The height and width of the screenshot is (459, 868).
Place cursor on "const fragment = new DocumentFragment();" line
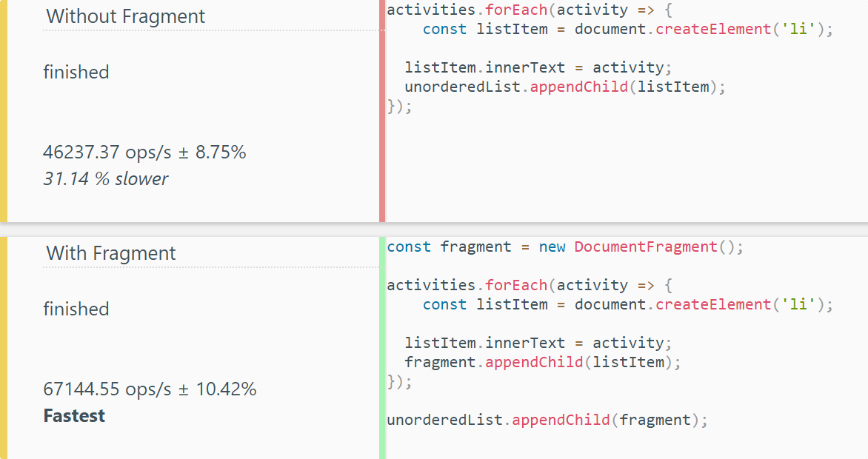click(x=564, y=247)
